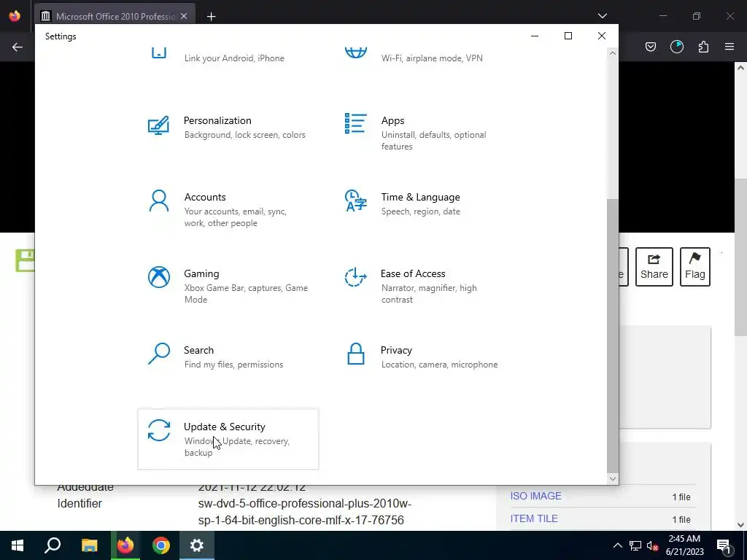Viewport: 747px width, 560px height.
Task: Click Settings scrollbar up arrow
Action: [x=613, y=53]
